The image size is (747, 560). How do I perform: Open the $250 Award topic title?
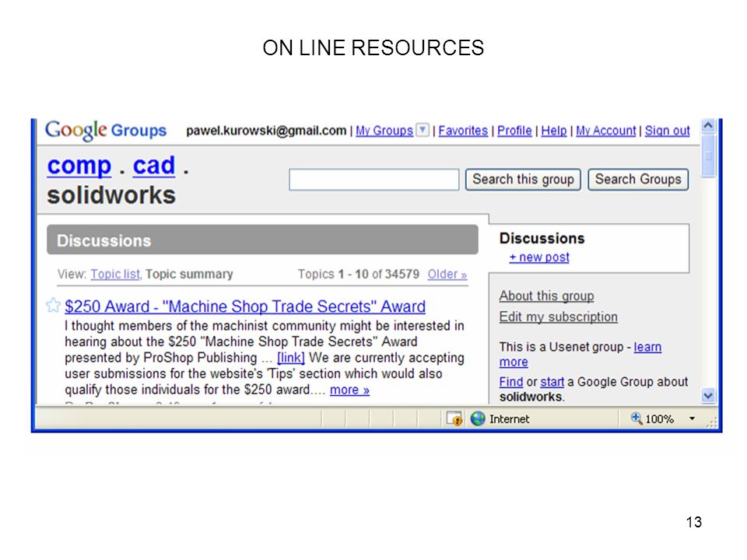pyautogui.click(x=245, y=306)
